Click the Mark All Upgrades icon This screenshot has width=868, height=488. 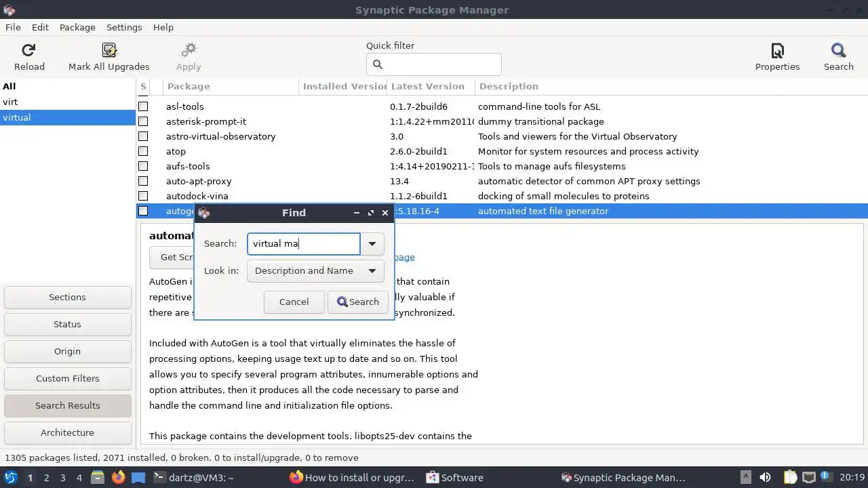(109, 50)
